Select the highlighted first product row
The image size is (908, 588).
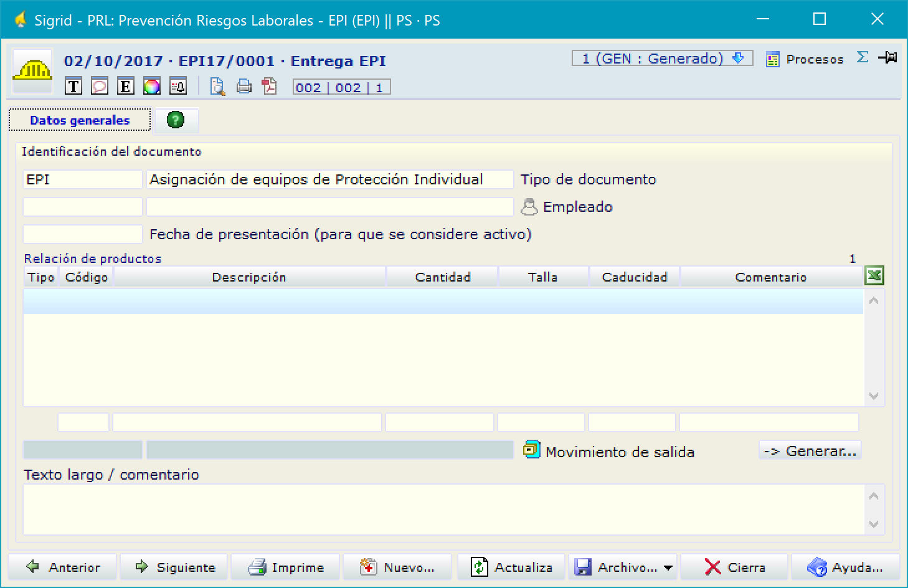tap(443, 301)
